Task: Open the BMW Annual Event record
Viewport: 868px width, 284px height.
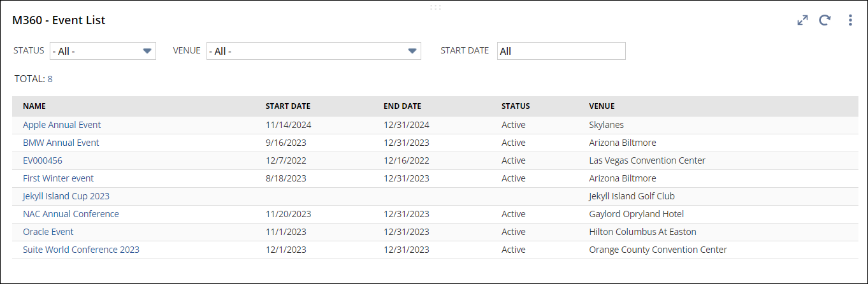Action: (x=61, y=143)
